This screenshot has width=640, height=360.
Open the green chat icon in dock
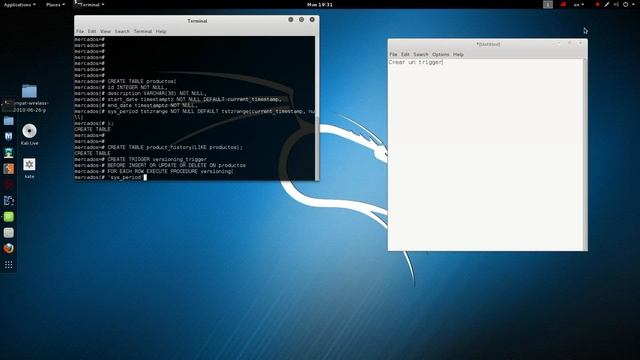pos(9,216)
